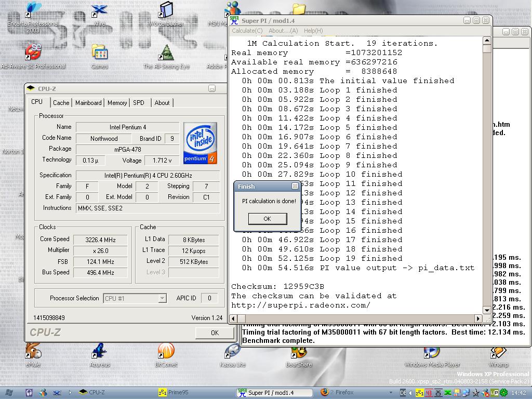Click Super PI's horizontal scrollbar right arrow

(478, 318)
